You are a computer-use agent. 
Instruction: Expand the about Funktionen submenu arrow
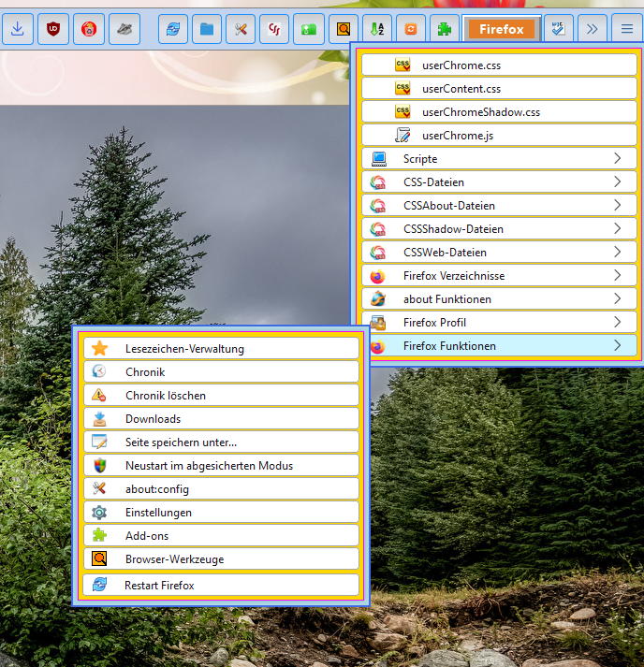(x=618, y=298)
